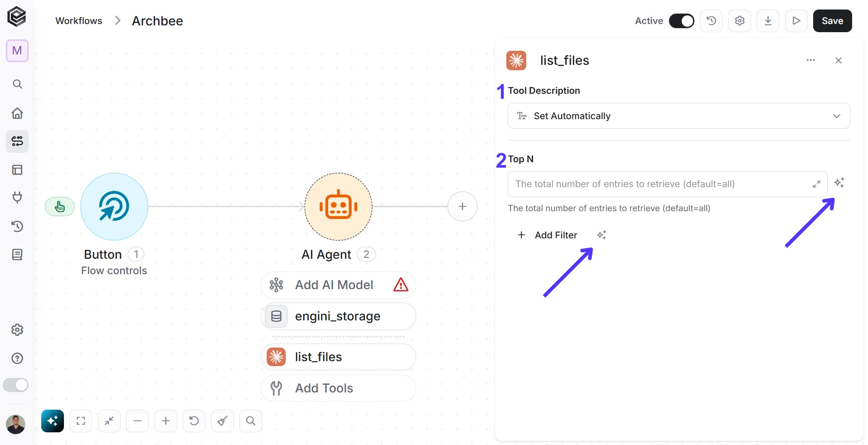Go back to Workflows breadcrumb
The image size is (868, 445).
(x=79, y=21)
